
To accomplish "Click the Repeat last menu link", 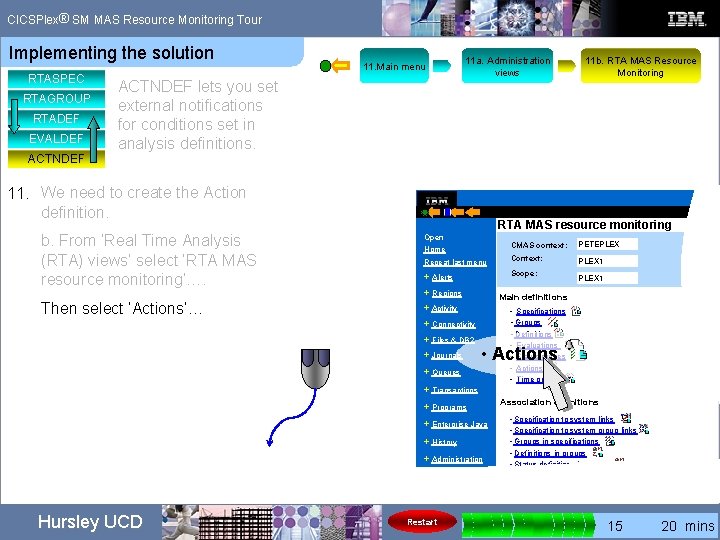I will click(x=455, y=262).
